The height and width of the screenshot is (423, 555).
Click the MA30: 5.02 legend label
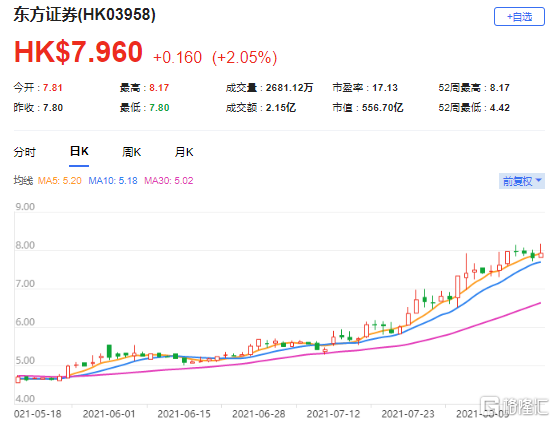point(169,181)
